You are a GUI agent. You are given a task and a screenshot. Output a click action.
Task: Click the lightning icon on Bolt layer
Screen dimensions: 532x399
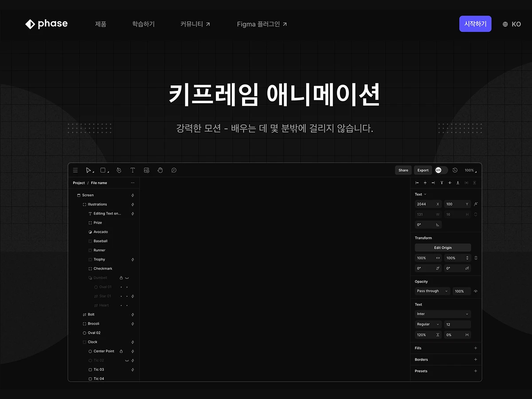pos(133,315)
